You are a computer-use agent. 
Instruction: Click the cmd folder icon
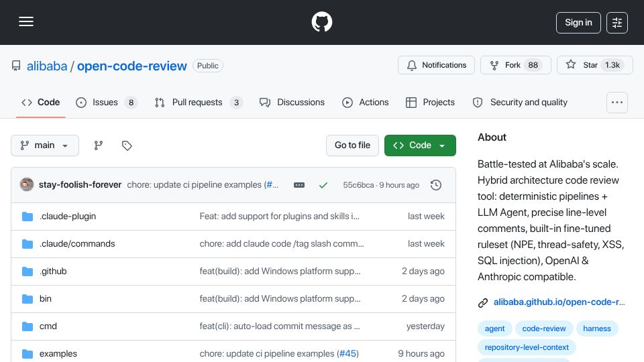28,326
